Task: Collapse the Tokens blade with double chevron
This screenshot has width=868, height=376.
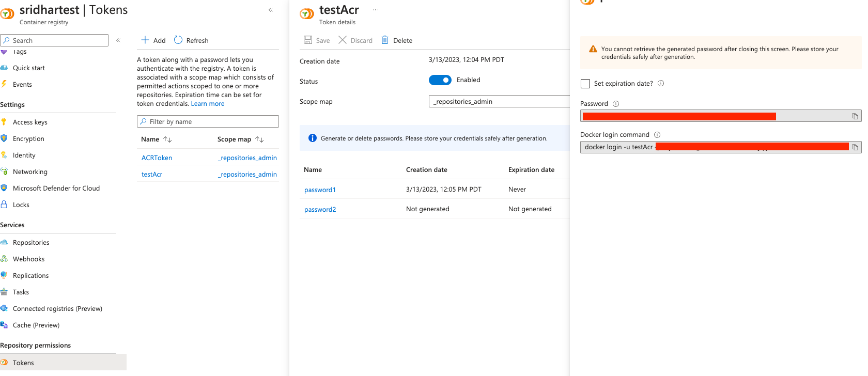Action: point(271,10)
